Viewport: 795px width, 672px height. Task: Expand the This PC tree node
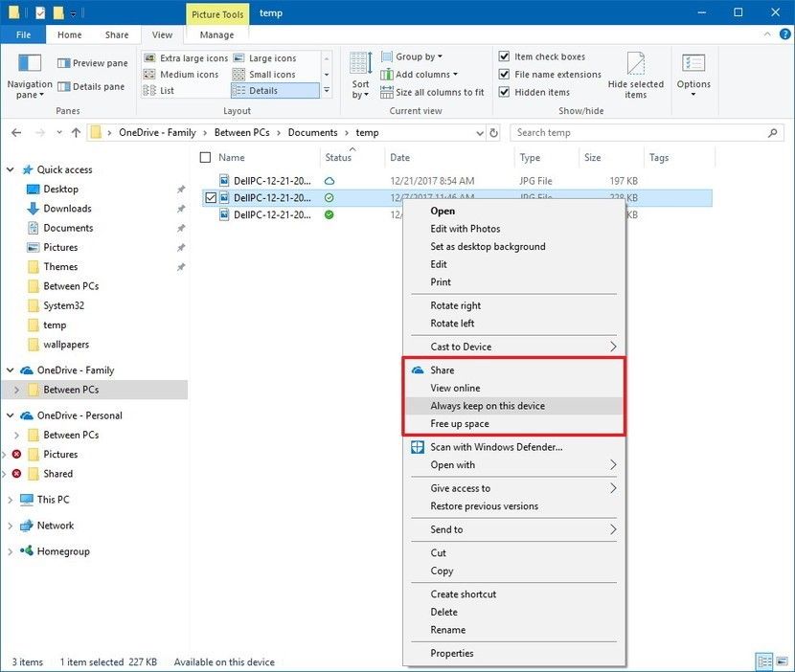pos(11,500)
